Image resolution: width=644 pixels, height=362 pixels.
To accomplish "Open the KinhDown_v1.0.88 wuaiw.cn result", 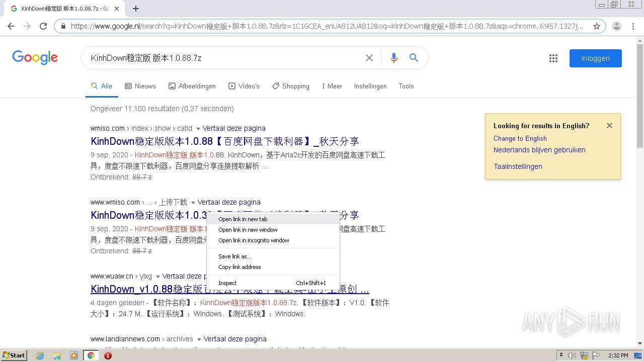I will click(230, 289).
